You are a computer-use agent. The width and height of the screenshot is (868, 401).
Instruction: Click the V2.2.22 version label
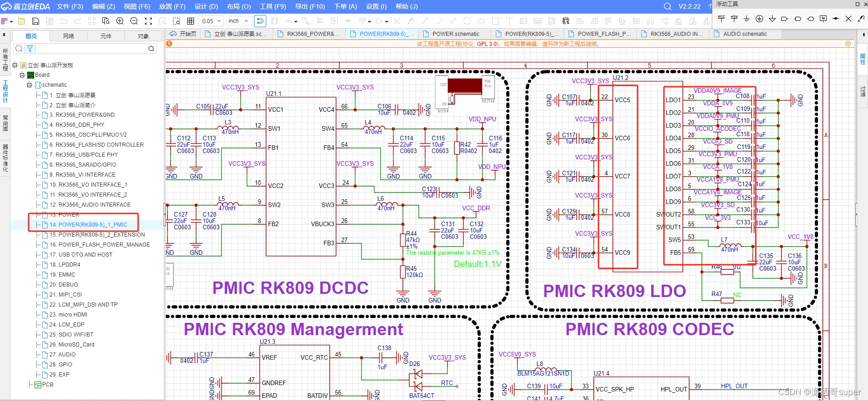coord(689,6)
